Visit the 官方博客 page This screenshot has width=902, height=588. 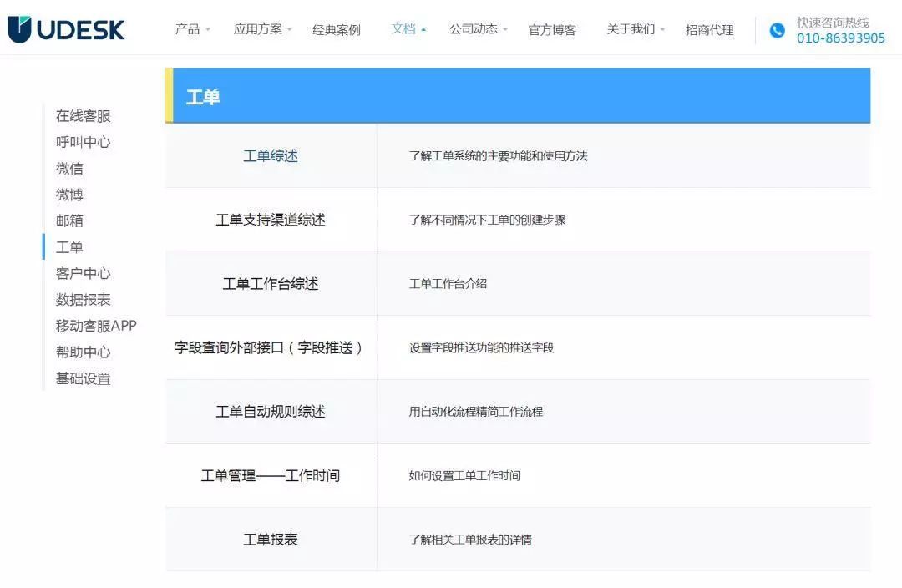click(x=552, y=30)
